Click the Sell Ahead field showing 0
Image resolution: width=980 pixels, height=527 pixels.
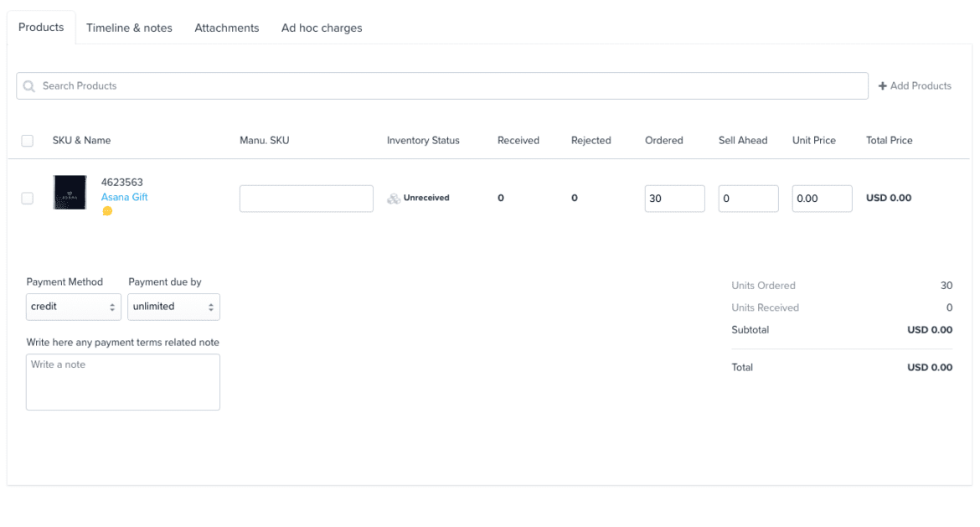(x=749, y=199)
